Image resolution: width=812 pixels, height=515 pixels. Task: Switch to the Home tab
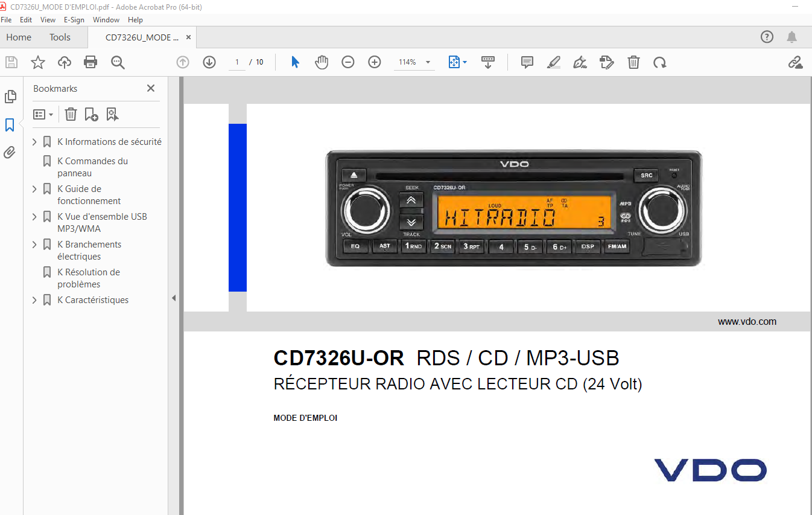[19, 37]
